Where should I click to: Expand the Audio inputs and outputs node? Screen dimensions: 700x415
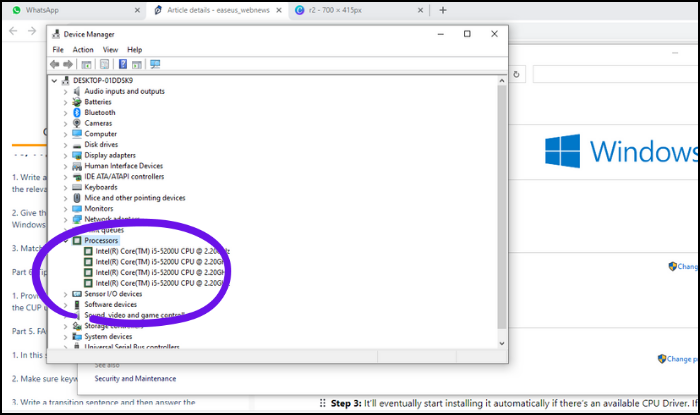[65, 91]
